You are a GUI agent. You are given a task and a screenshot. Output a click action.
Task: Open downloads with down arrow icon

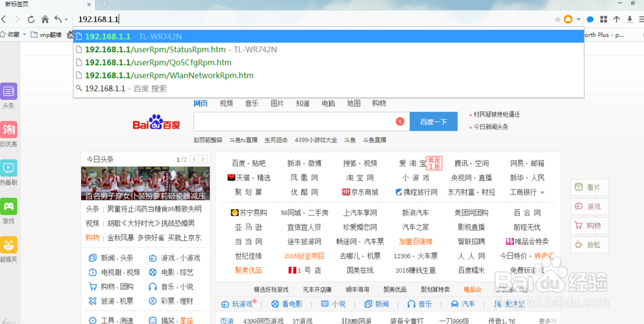[x=630, y=19]
